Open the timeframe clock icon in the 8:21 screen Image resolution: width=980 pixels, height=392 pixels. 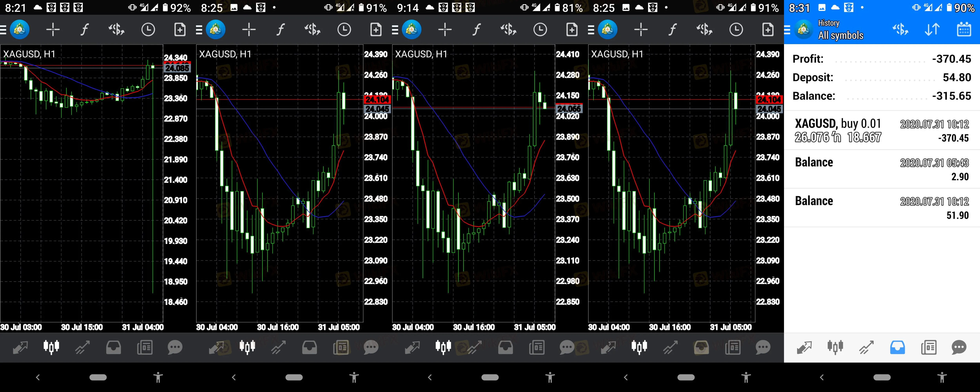click(x=148, y=30)
